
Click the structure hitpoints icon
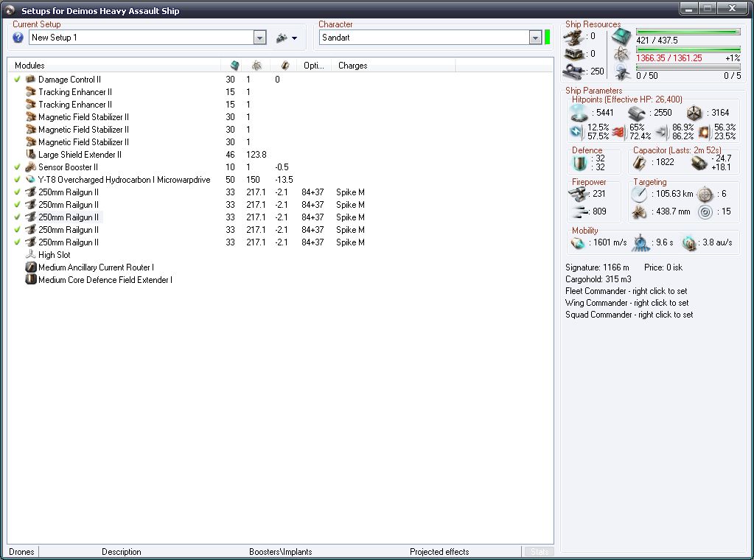tap(694, 113)
